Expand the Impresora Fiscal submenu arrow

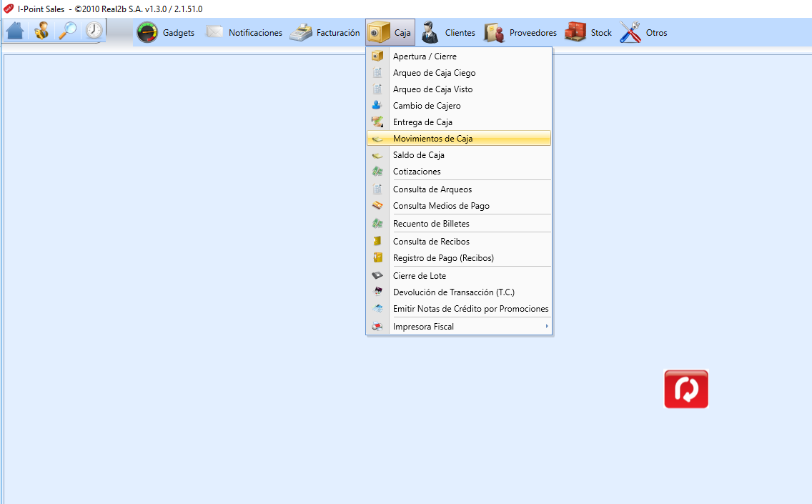tap(546, 326)
